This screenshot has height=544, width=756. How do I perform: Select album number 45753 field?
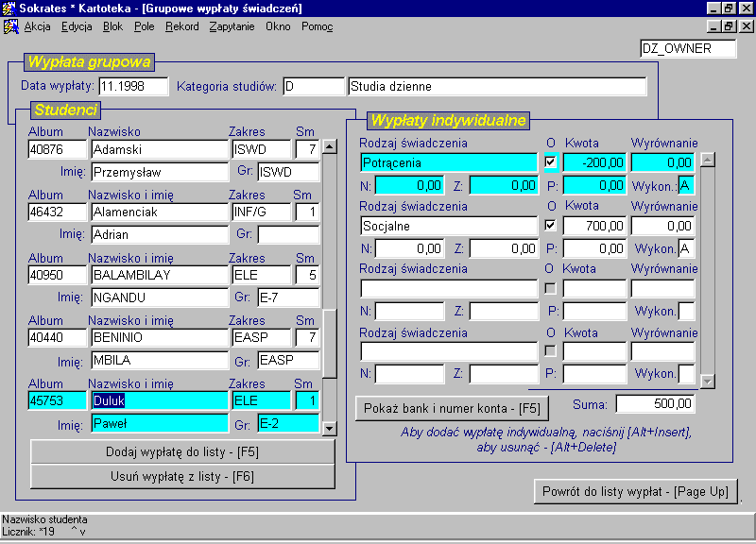pyautogui.click(x=57, y=400)
